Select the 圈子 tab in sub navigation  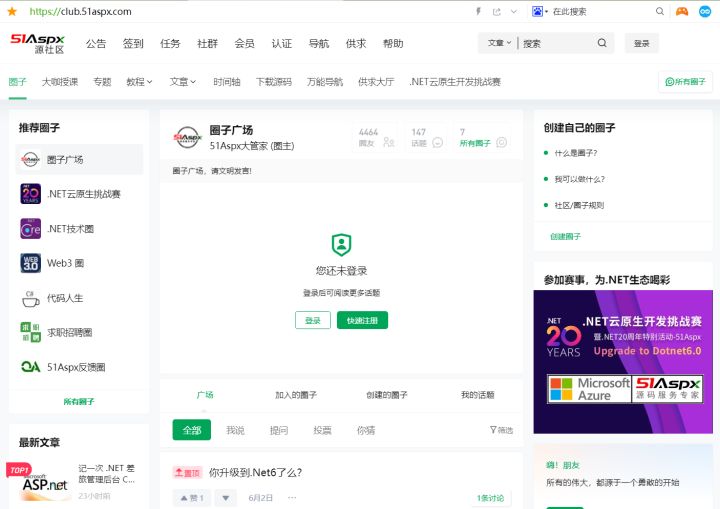(x=17, y=82)
